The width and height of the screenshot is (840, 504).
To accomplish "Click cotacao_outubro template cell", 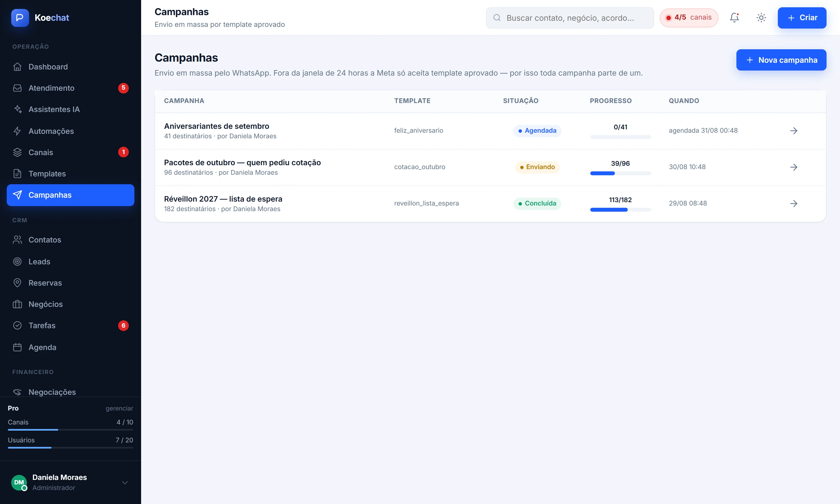I will point(419,167).
